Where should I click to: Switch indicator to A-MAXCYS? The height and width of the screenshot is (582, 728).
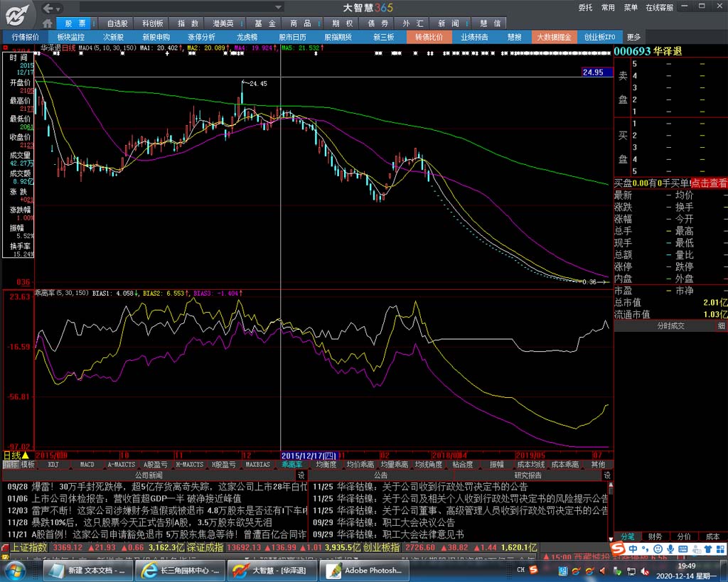click(121, 465)
